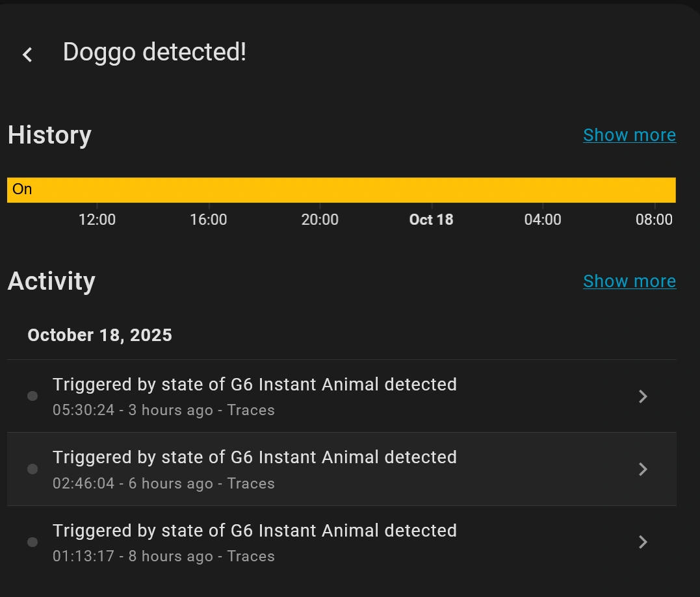Click the 04:00 label on the history timeline
This screenshot has width=700, height=597.
pyautogui.click(x=543, y=220)
